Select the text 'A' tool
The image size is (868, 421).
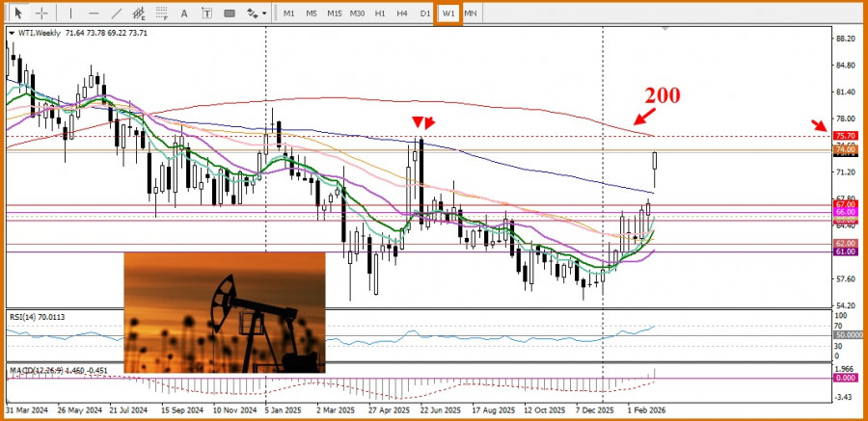click(186, 13)
